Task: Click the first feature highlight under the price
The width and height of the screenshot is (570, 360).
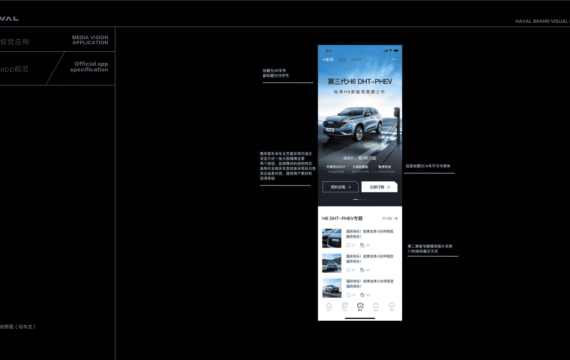Action: coord(336,169)
